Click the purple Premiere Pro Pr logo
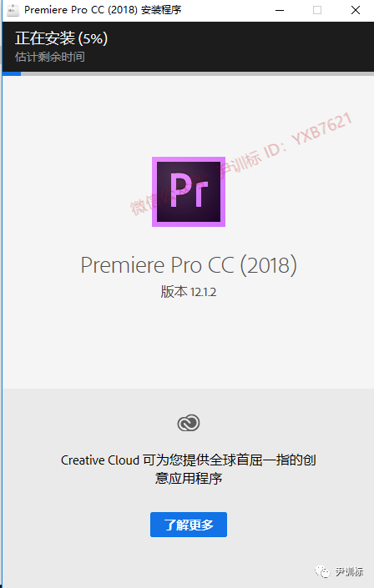The image size is (374, 588). coord(189,192)
